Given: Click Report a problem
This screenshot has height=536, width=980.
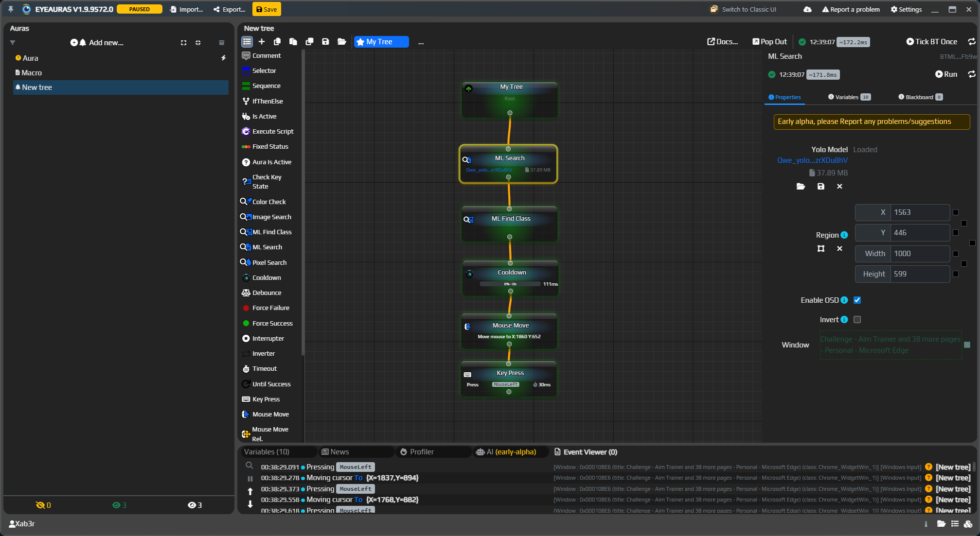Looking at the screenshot, I should coord(851,9).
